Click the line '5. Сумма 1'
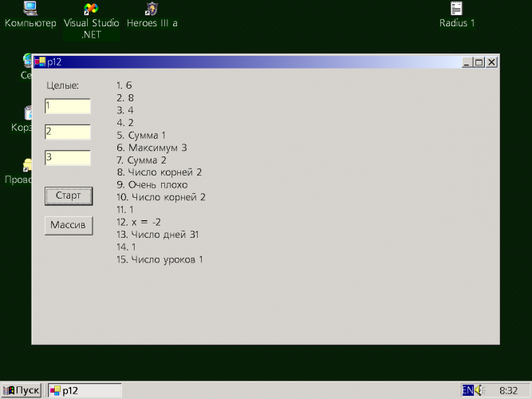 point(141,135)
